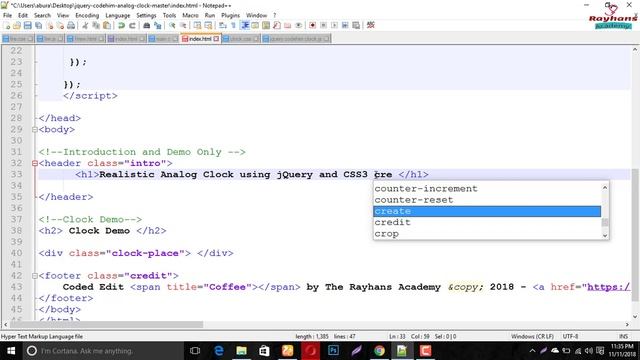Open File Explorer from the taskbar

[242, 351]
